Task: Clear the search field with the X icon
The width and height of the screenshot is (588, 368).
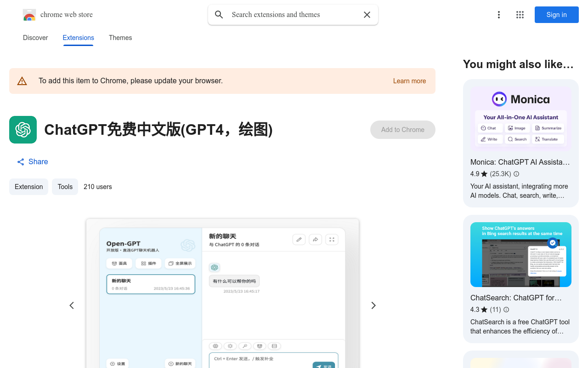Action: pyautogui.click(x=367, y=14)
